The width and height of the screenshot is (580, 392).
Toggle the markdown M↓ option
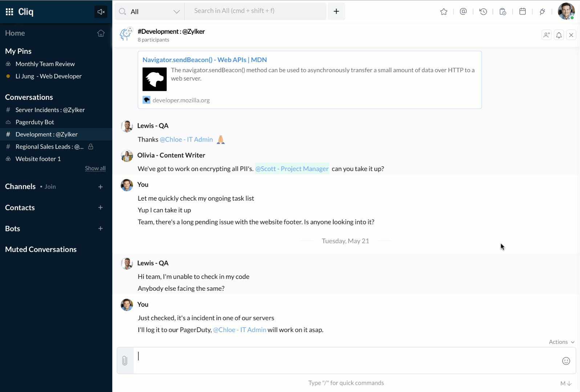coord(566,383)
